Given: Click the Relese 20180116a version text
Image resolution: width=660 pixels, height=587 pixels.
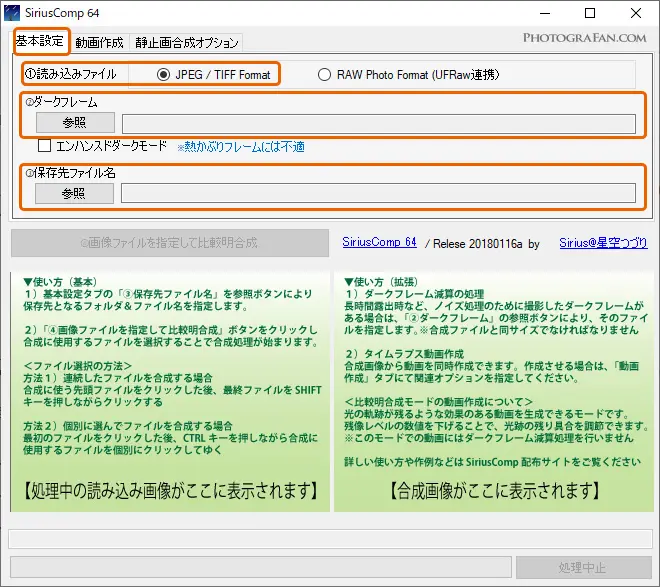Looking at the screenshot, I should point(478,244).
